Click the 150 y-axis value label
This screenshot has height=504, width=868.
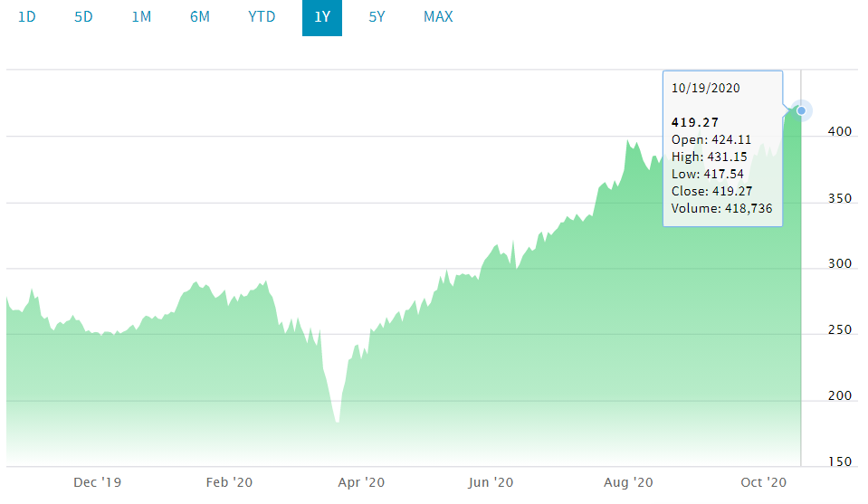pyautogui.click(x=841, y=462)
